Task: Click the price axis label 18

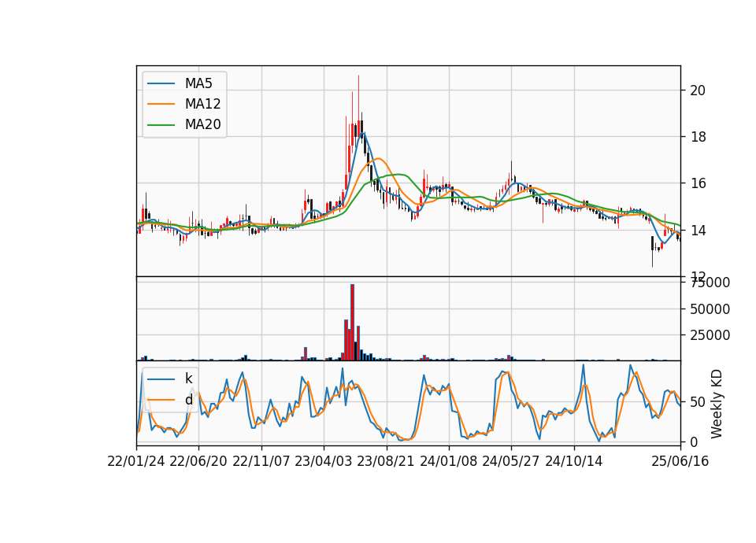Action: click(x=698, y=137)
